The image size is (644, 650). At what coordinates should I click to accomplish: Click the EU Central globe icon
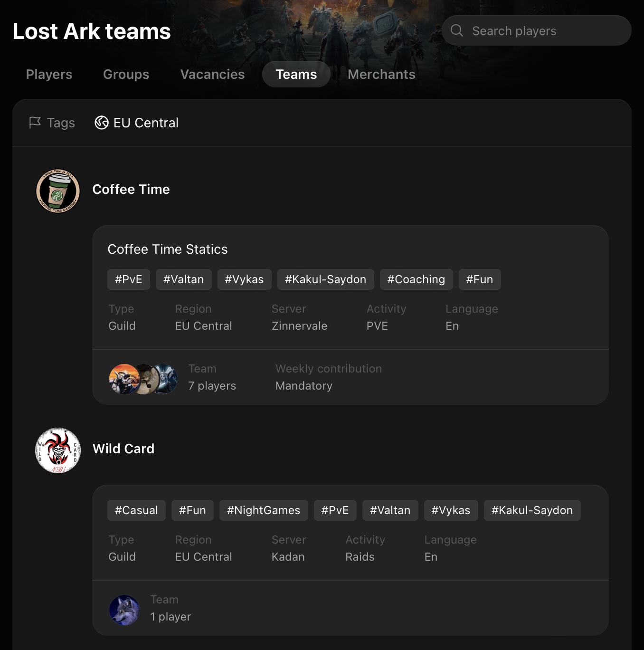102,123
